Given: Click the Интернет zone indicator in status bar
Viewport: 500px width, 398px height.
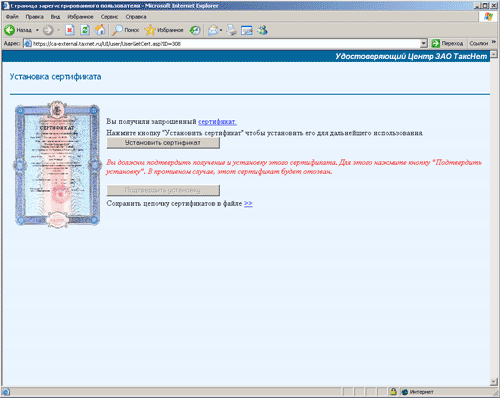Looking at the screenshot, I should [417, 392].
